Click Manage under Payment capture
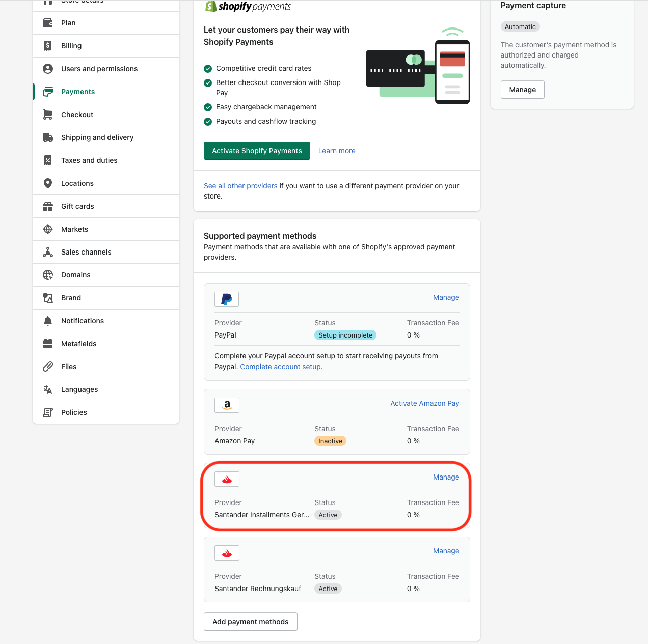Image resolution: width=648 pixels, height=644 pixels. pos(523,90)
